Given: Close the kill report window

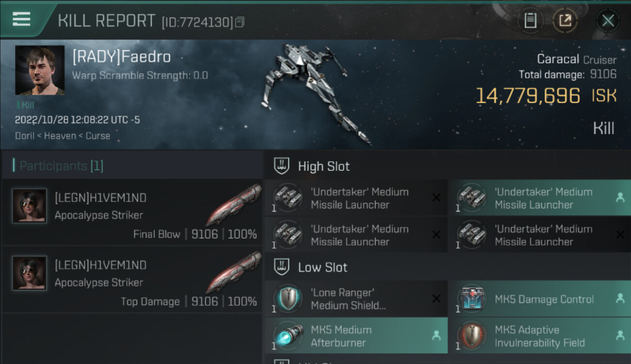Looking at the screenshot, I should 608,20.
